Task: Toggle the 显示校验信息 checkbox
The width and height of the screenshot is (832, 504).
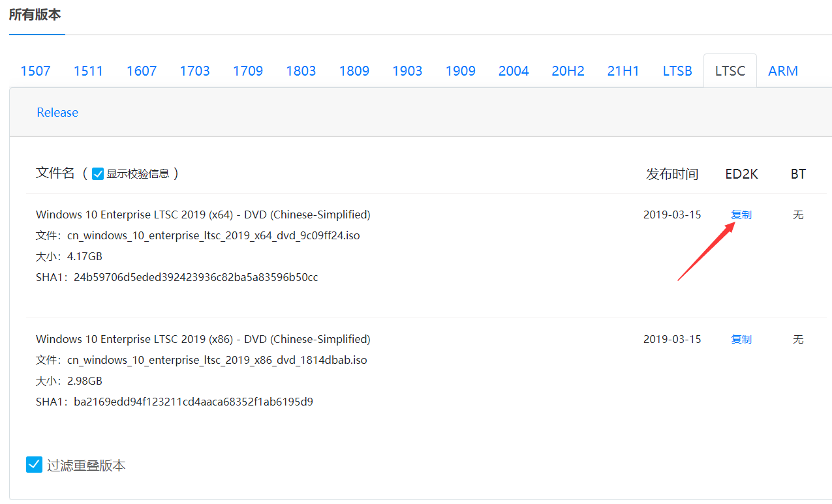Action: pos(98,173)
